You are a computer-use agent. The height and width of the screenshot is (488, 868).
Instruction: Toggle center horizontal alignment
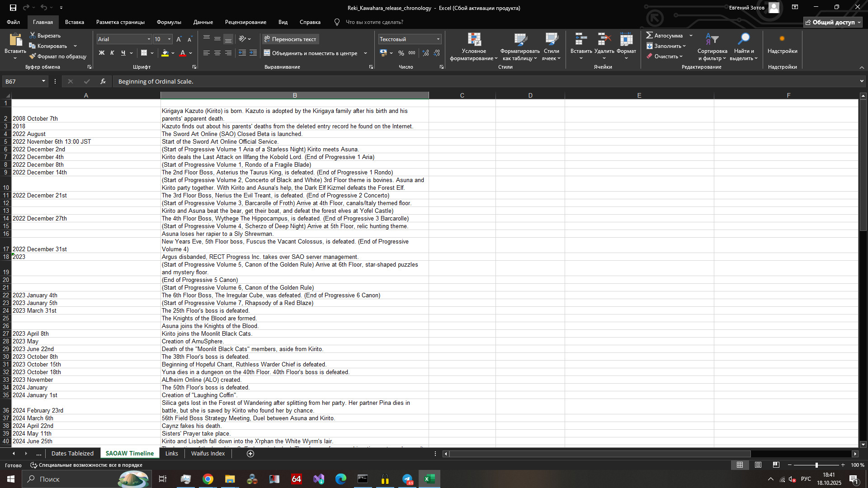point(217,53)
